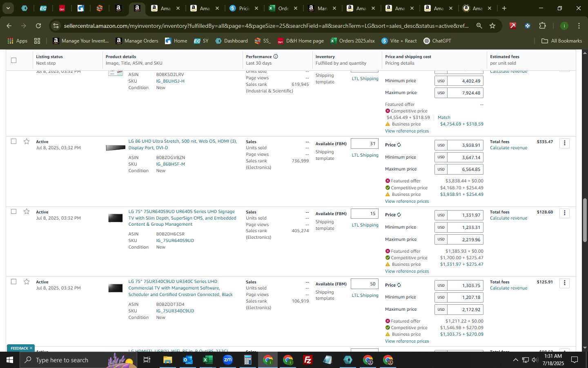Open the All Bookmarks folder
The height and width of the screenshot is (368, 588).
[x=561, y=41]
